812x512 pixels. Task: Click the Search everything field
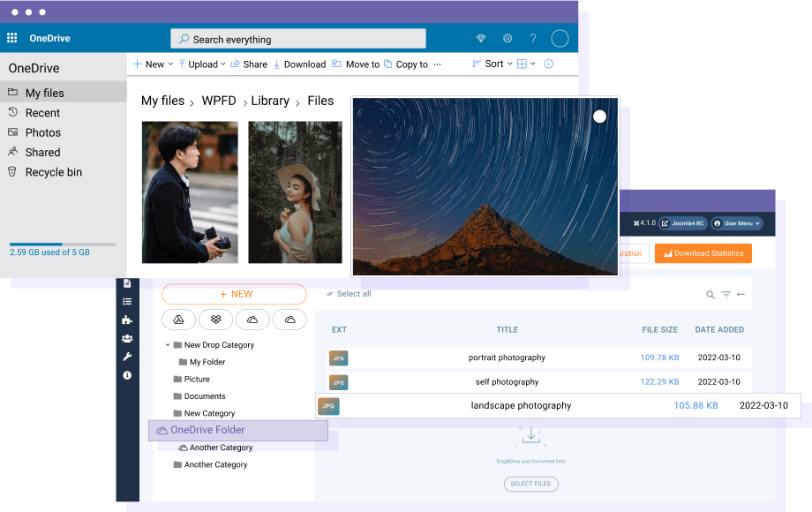click(x=298, y=39)
